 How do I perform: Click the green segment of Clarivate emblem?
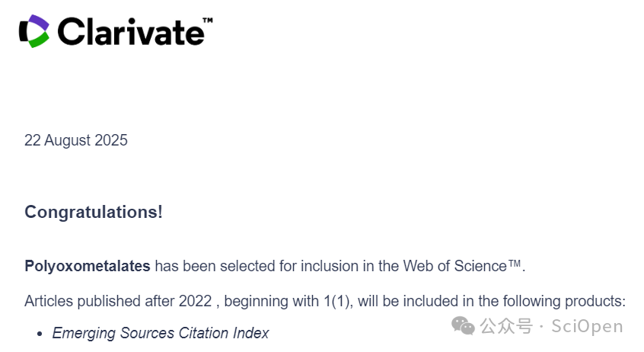tap(39, 40)
